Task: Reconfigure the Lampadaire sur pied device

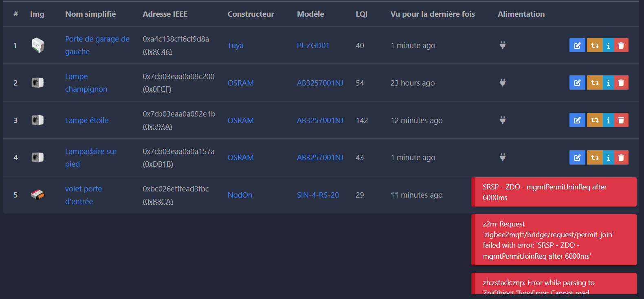Action: click(594, 158)
